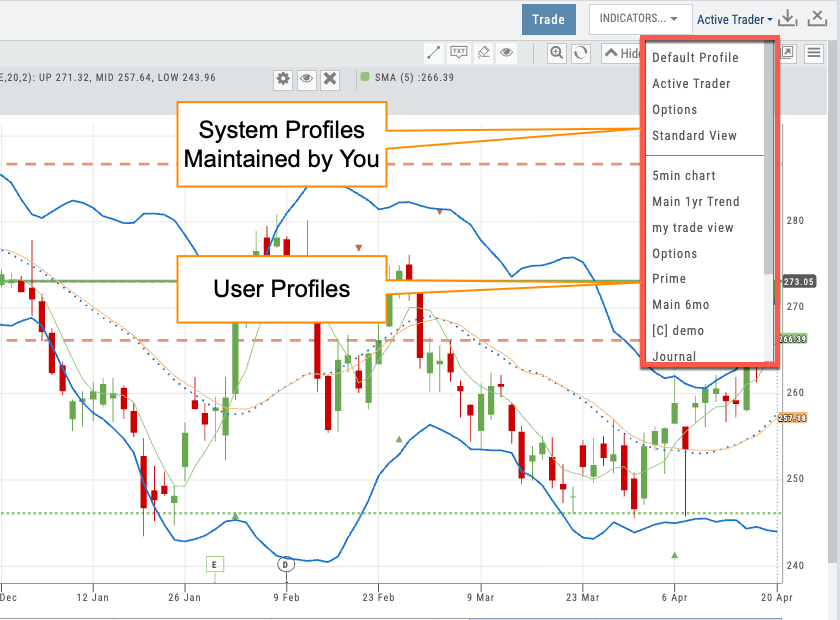Click the Trade button
Image resolution: width=840 pixels, height=620 pixels.
548,19
